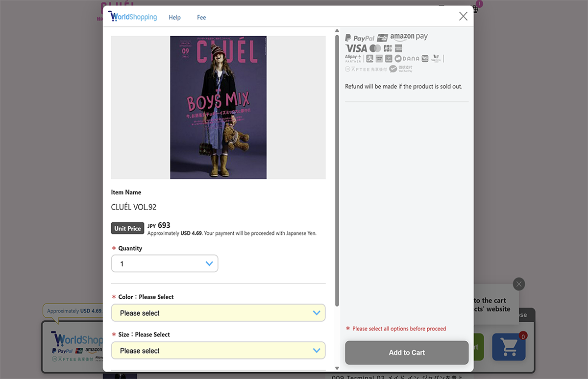Expand the Size selection dropdown
Viewport: 588px width, 379px height.
point(218,351)
